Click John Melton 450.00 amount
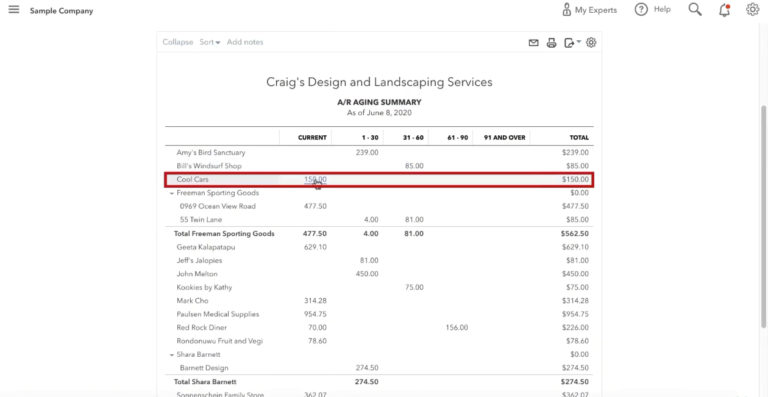 pos(367,274)
